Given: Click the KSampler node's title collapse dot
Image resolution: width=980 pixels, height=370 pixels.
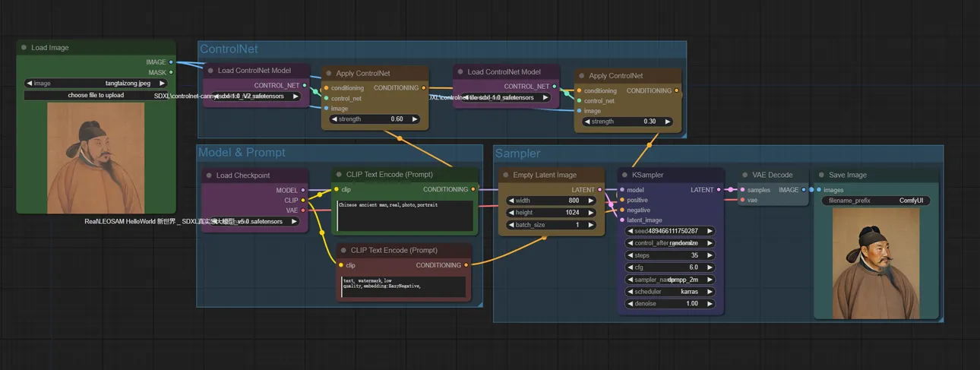Looking at the screenshot, I should tap(625, 176).
